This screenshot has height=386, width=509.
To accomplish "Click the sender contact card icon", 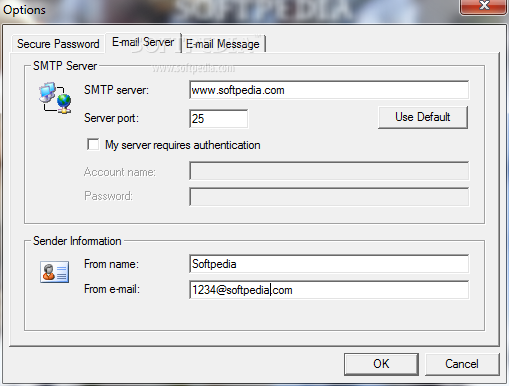I will (55, 272).
